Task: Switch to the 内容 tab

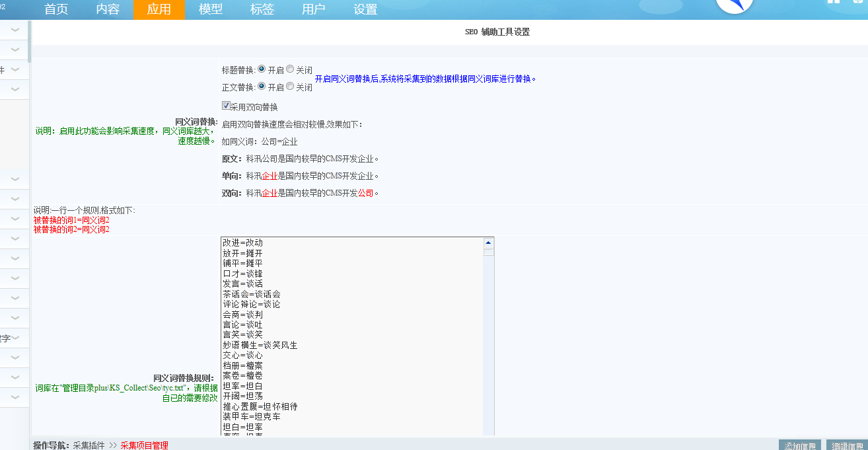Action: click(107, 10)
